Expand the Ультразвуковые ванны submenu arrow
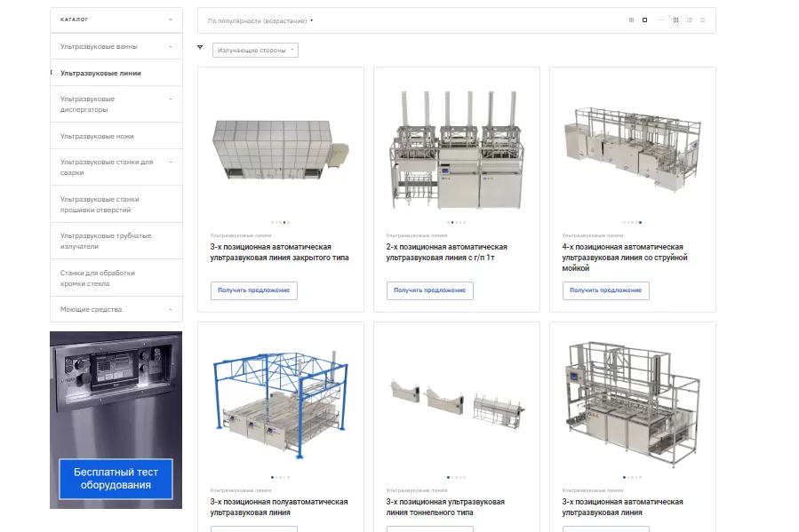The image size is (799, 532). (171, 46)
